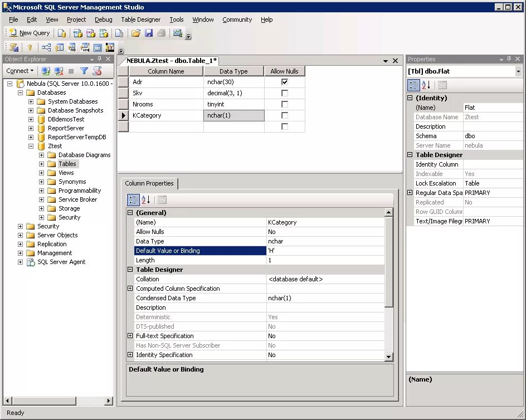Viewport: 526px width, 420px height.
Task: Click the Manage Spatial Indexes icon
Action: click(x=110, y=47)
